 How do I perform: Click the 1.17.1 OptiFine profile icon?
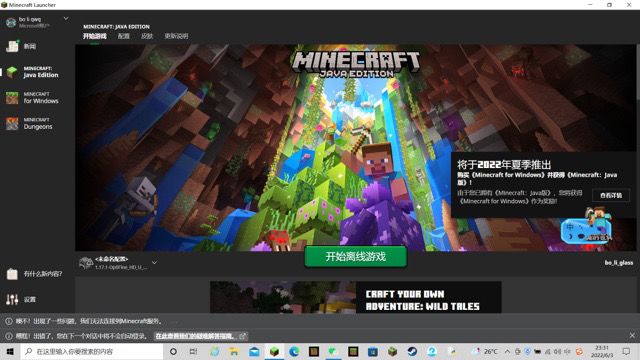[86, 263]
